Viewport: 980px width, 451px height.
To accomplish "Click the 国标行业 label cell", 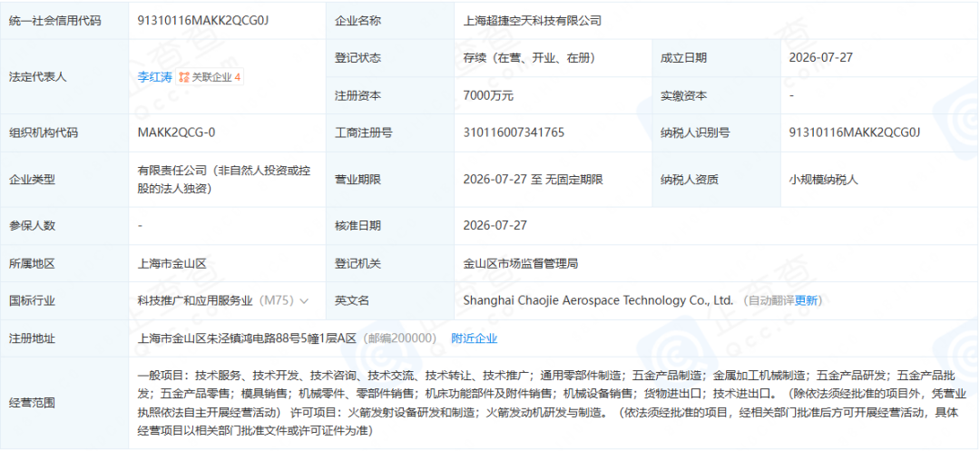I will coord(64,301).
